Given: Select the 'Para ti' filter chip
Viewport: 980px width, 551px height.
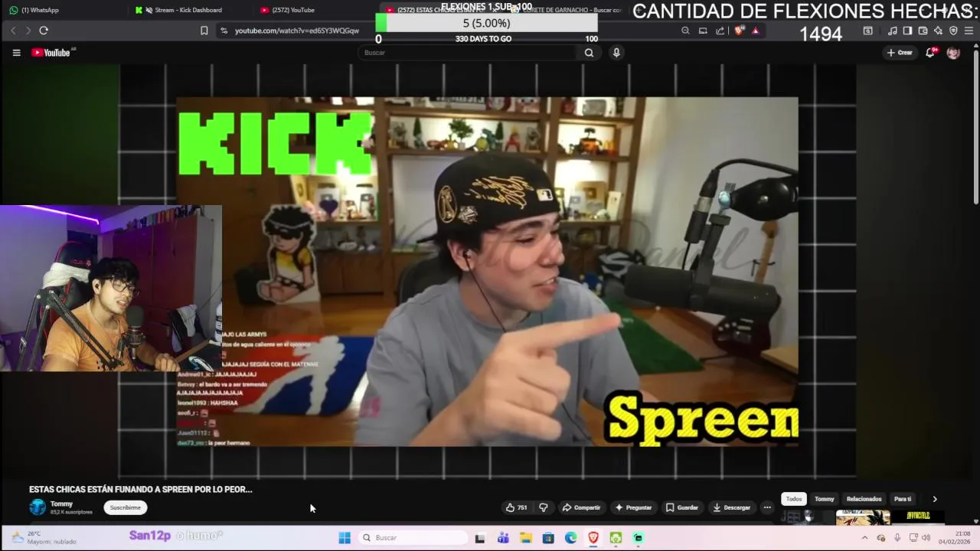Looking at the screenshot, I should tap(903, 499).
